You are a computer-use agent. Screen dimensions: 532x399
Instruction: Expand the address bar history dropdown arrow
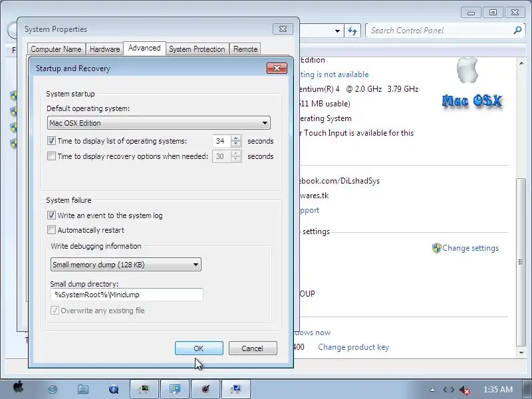tap(337, 31)
